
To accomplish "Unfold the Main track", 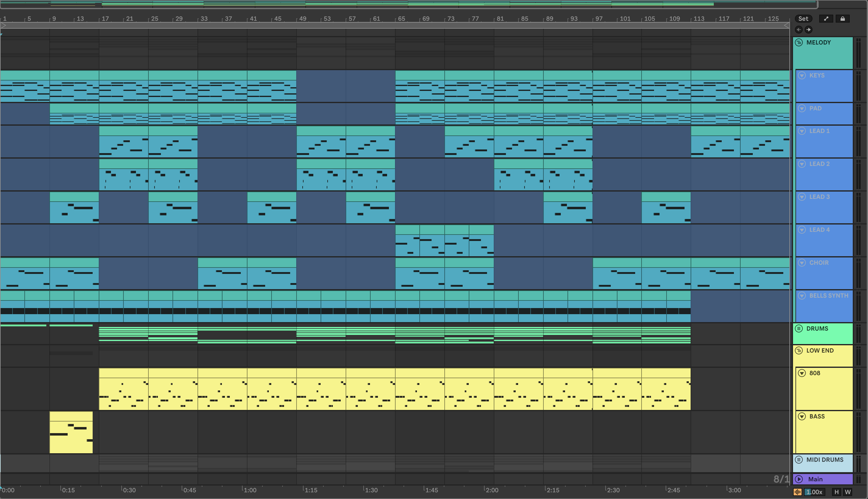I will [799, 479].
